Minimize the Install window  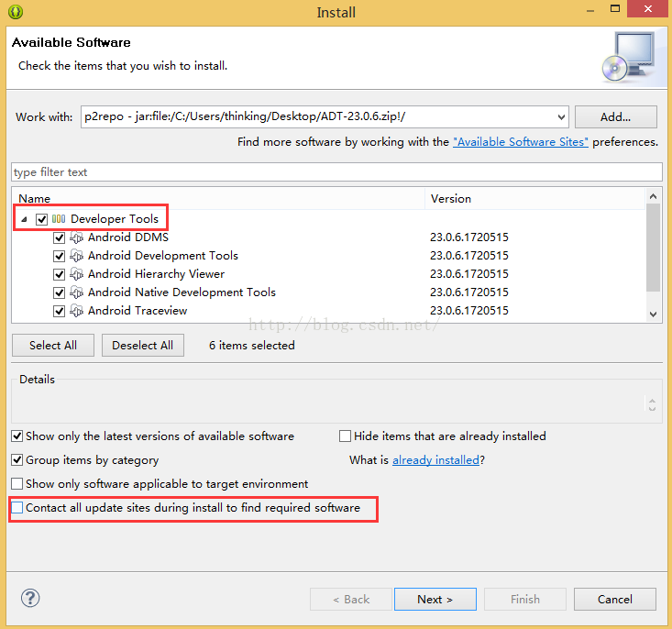point(590,9)
